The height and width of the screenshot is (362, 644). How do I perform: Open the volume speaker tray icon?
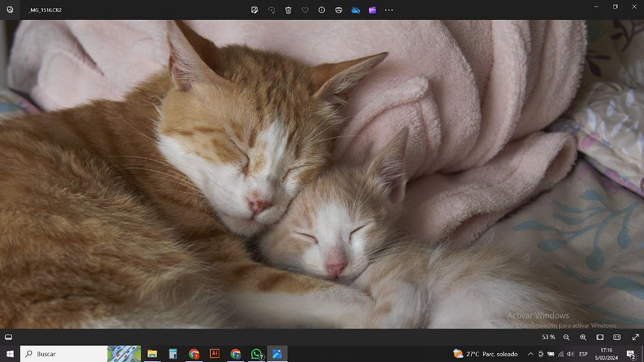570,354
